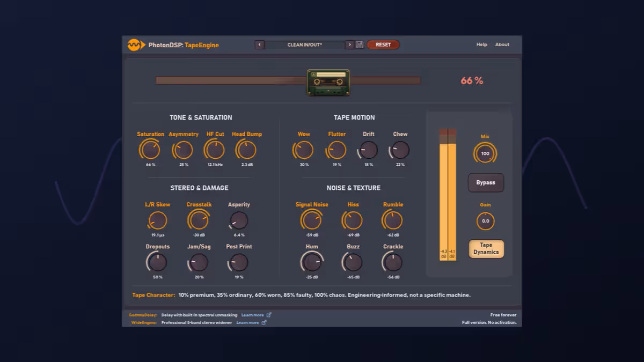Click the Asymmetry knob

(x=184, y=150)
